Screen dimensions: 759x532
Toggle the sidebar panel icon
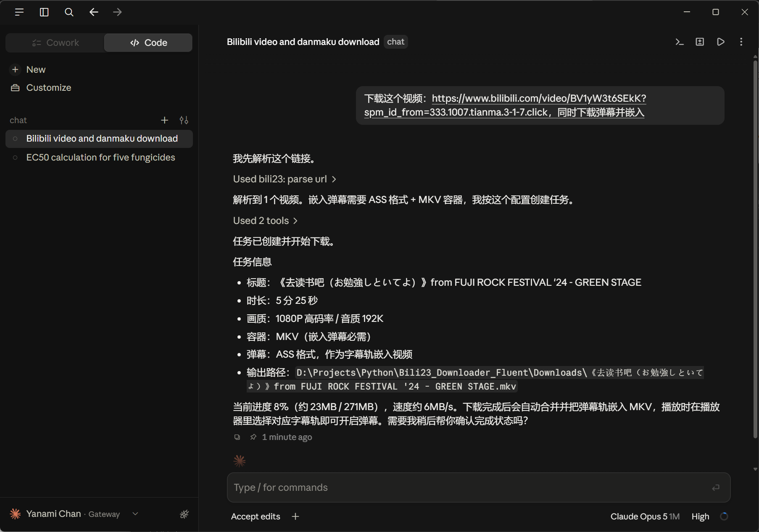(x=44, y=12)
